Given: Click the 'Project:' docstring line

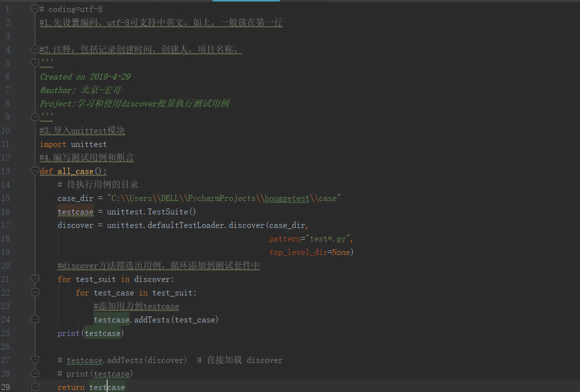Looking at the screenshot, I should coord(135,103).
